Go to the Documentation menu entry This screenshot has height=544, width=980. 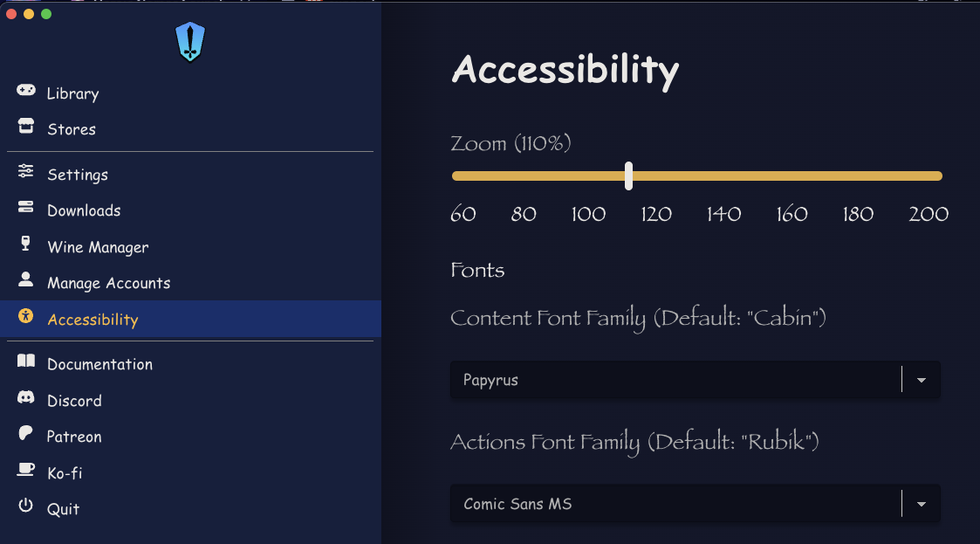(x=99, y=364)
